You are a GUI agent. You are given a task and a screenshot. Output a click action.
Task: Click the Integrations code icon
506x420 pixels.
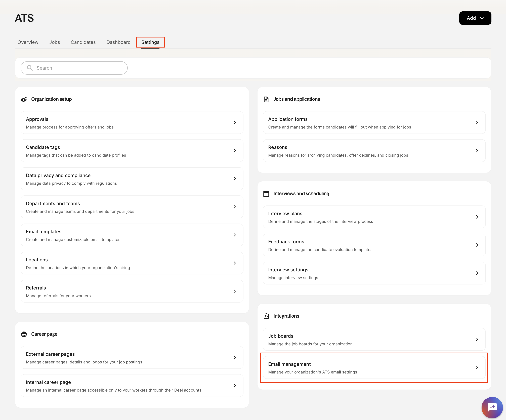click(266, 316)
